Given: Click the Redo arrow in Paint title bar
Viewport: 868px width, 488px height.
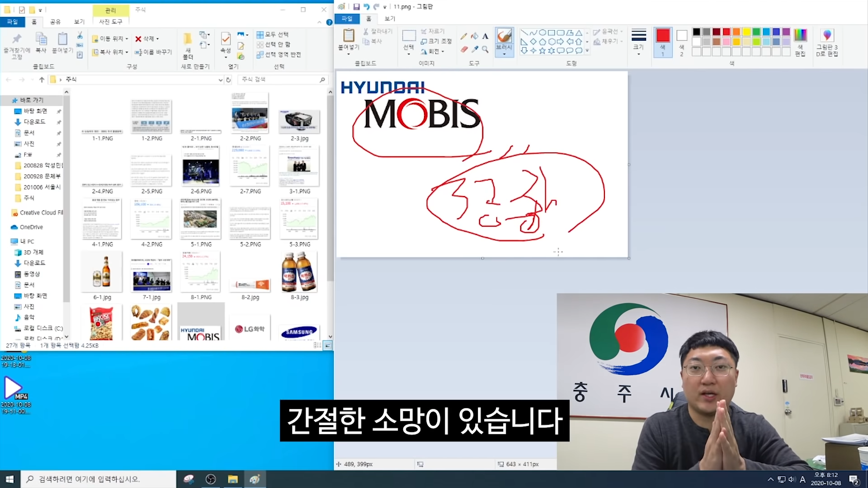Looking at the screenshot, I should 376,7.
